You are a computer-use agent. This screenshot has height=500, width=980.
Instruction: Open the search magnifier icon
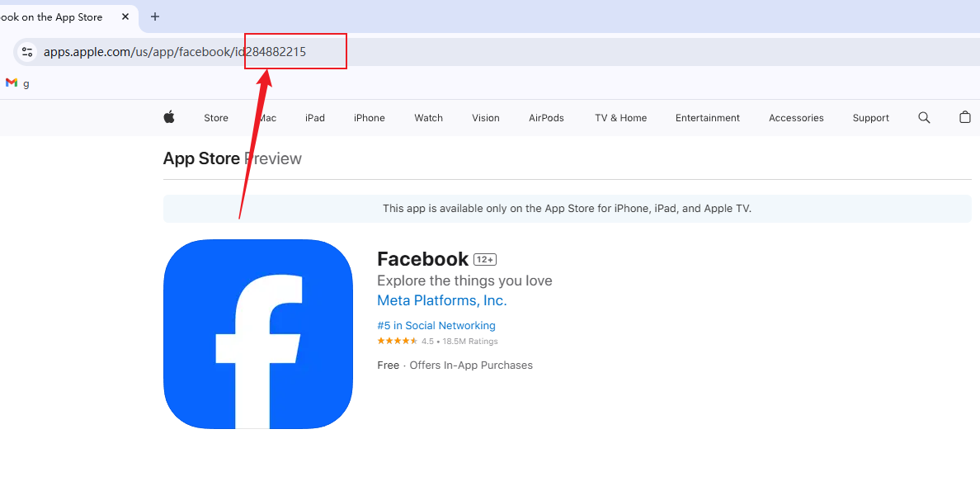(x=924, y=118)
